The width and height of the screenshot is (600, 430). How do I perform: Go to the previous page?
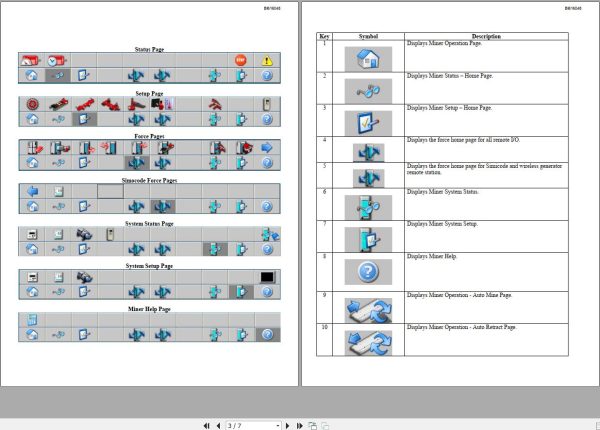pos(218,425)
